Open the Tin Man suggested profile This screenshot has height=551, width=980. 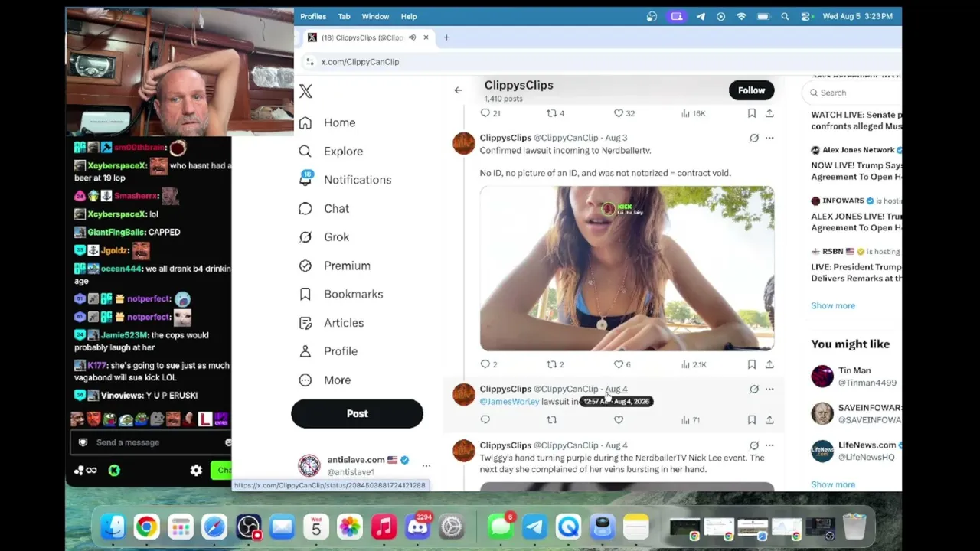(x=854, y=376)
